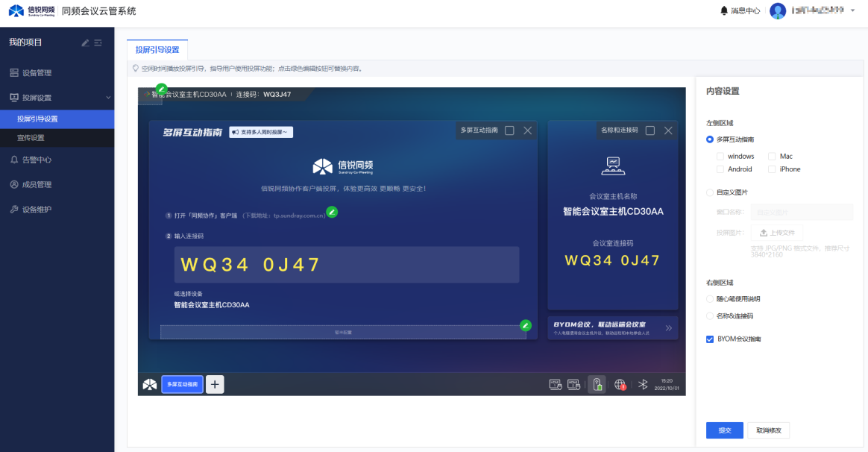Screen dimensions: 868x452
Task: Click the 窗口名称 input field
Action: tap(802, 212)
